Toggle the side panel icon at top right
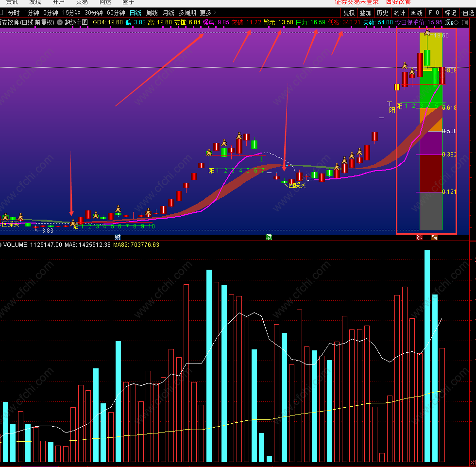The height and width of the screenshot is (467, 476). click(465, 22)
